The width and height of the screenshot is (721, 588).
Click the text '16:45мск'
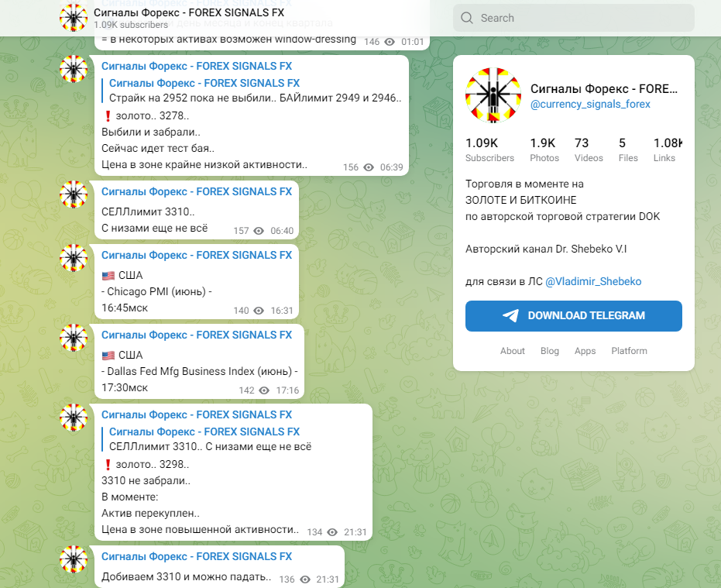coord(125,308)
